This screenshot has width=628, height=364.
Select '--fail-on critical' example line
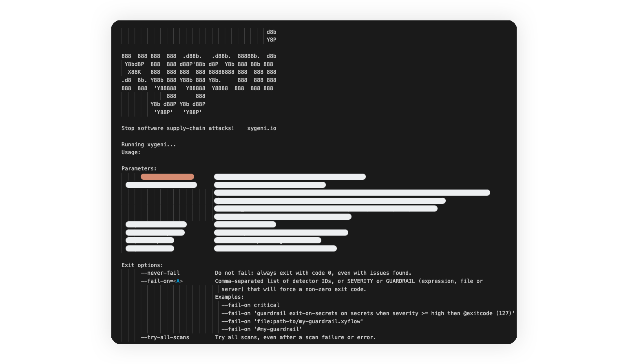tap(251, 305)
